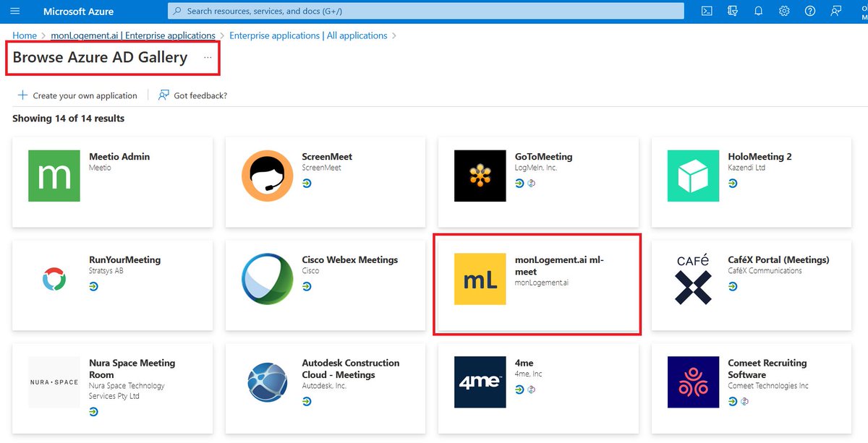The width and height of the screenshot is (868, 443).
Task: Click the Comeet Recruiting Software logo
Action: [693, 382]
